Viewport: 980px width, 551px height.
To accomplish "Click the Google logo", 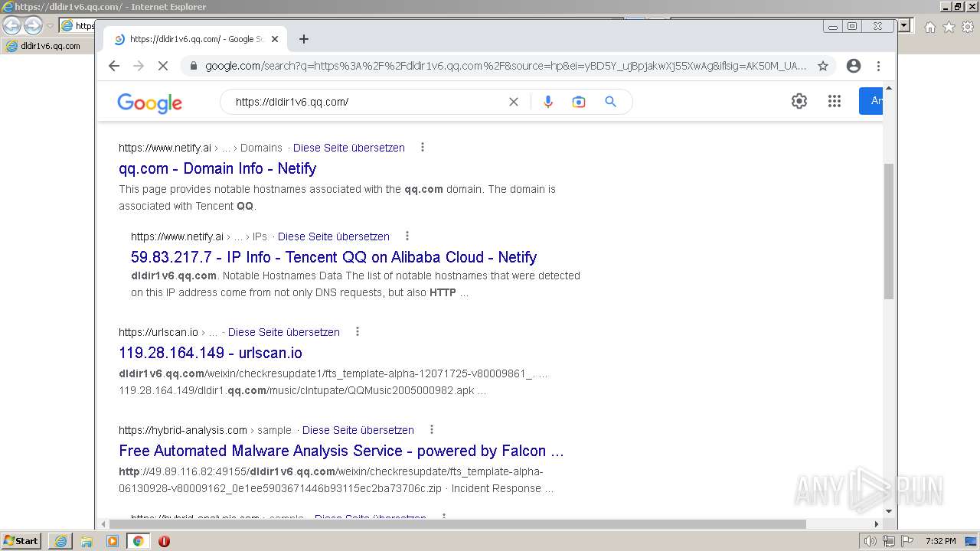I will click(149, 103).
